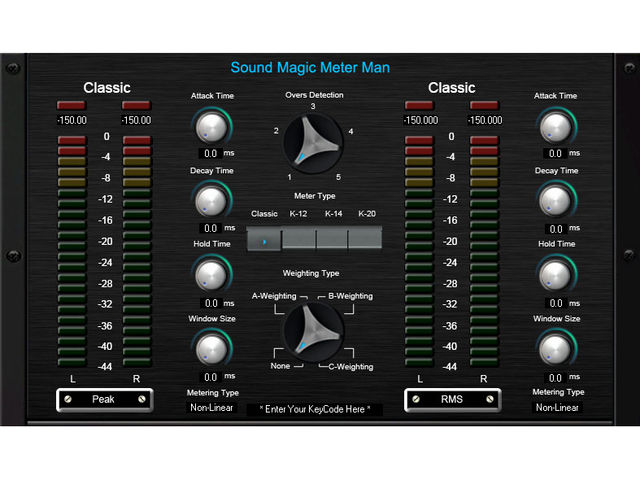Adjust the right Decay Time knob
Viewport: 640px width, 480px height.
click(556, 201)
